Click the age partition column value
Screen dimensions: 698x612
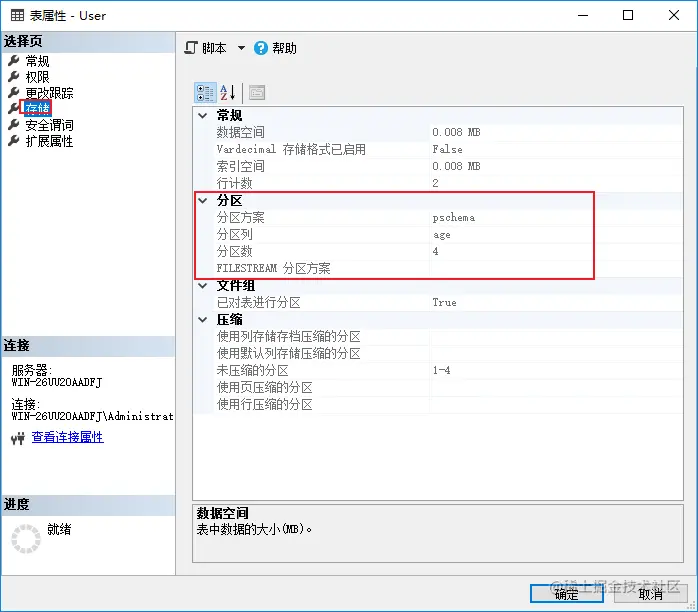coord(442,235)
